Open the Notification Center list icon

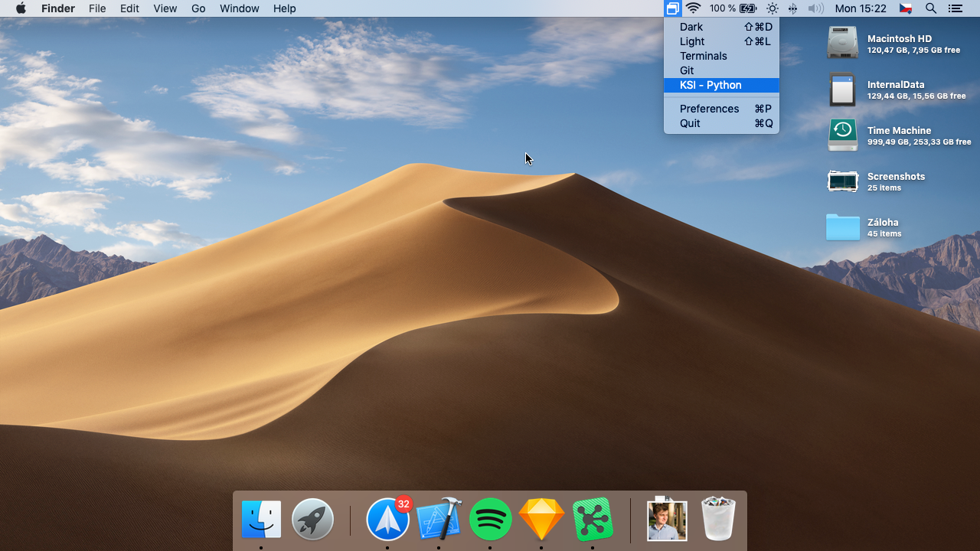955,8
